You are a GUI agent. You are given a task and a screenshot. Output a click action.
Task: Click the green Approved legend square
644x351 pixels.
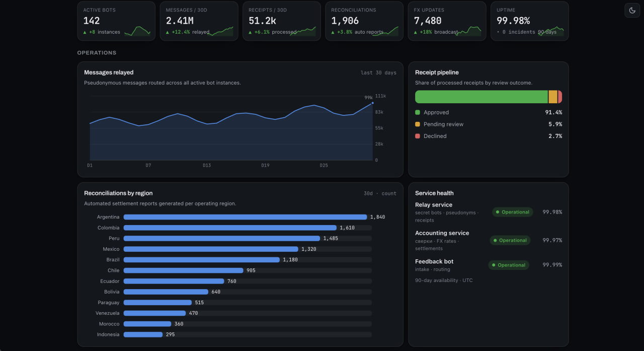pos(418,112)
